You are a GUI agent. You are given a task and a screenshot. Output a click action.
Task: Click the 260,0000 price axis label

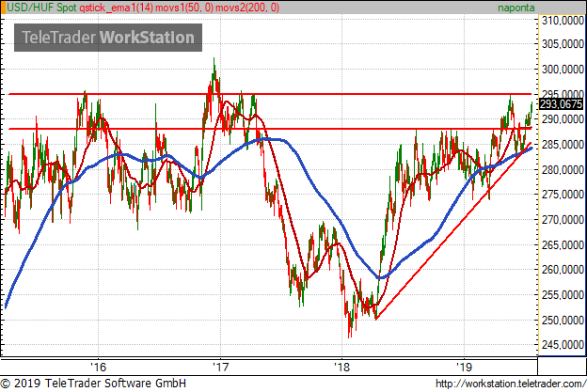[x=563, y=270]
